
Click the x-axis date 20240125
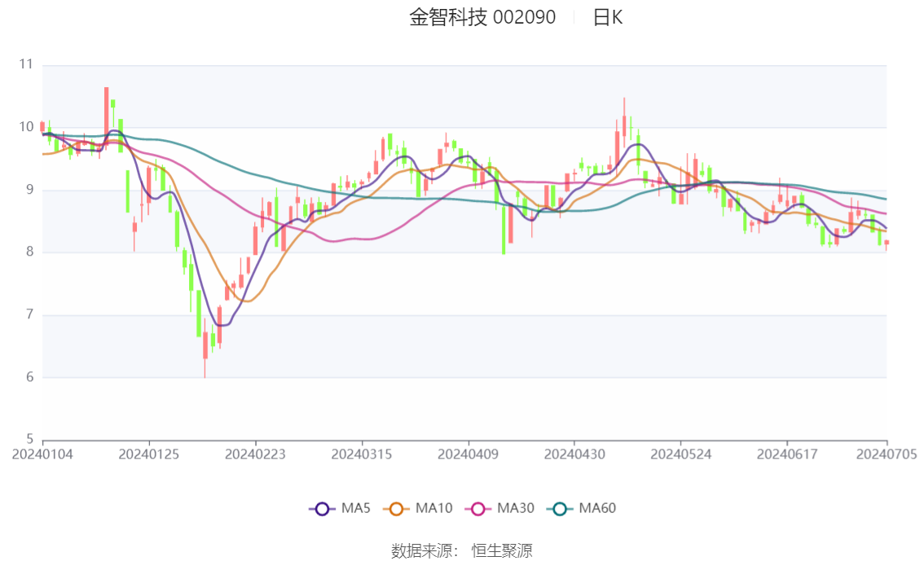[149, 454]
